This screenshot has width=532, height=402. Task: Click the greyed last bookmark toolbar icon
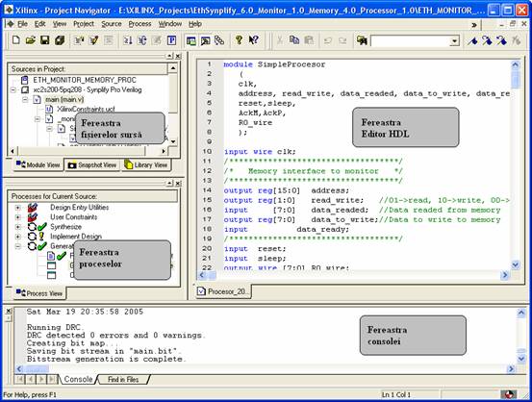pos(516,40)
